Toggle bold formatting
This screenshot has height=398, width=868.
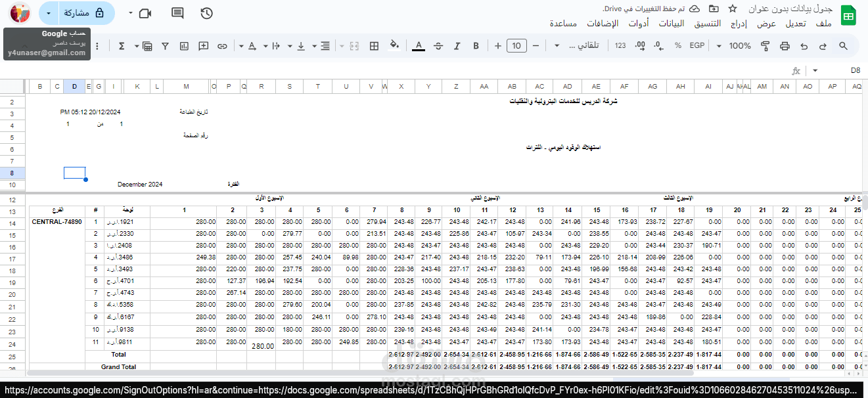476,46
